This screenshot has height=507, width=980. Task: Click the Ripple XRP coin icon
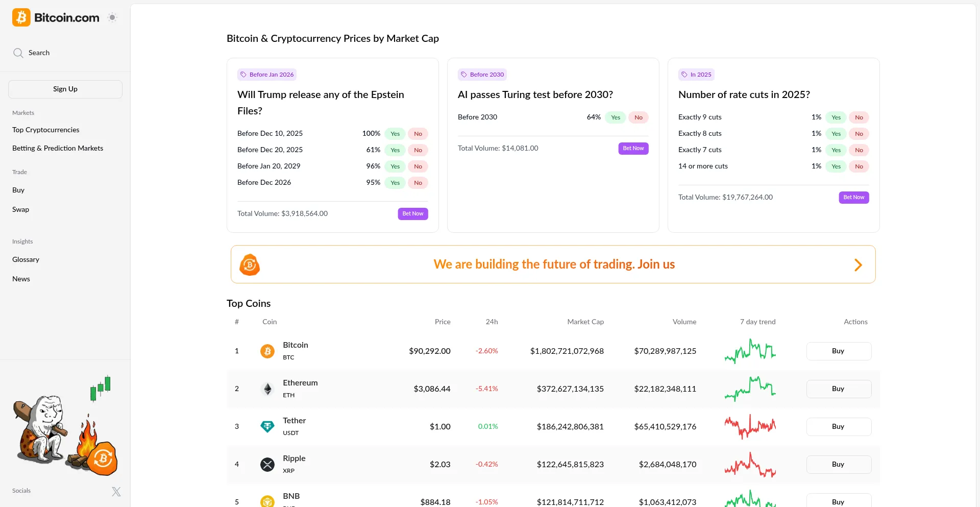click(267, 464)
